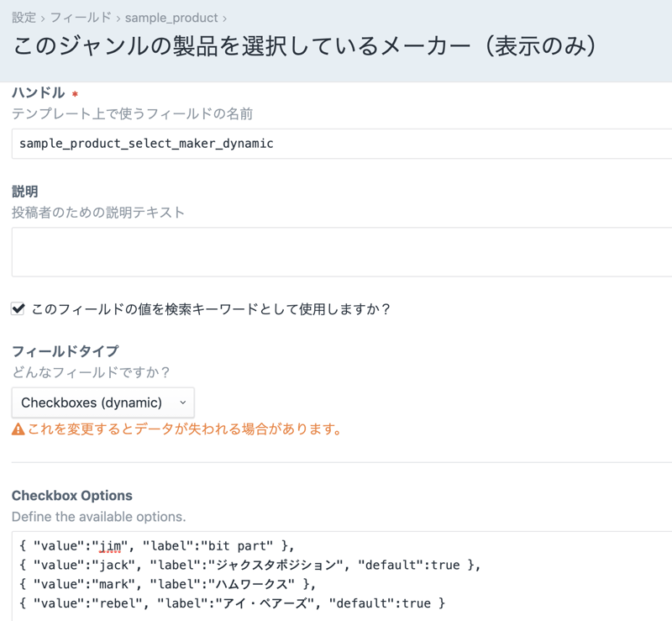Image resolution: width=672 pixels, height=621 pixels.
Task: Focus the handle name input field
Action: click(336, 144)
